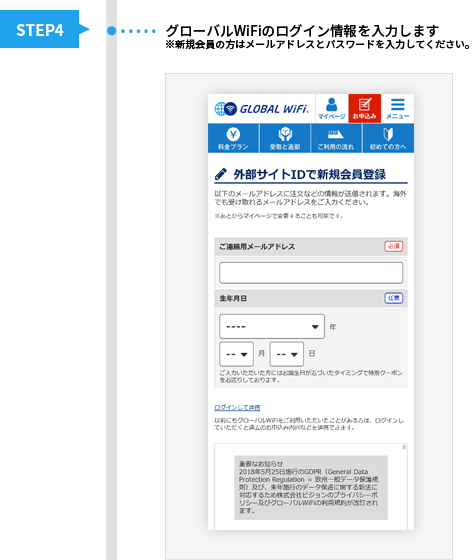475x560 pixels.
Task: Click the 必須 badge beside email label
Action: pyautogui.click(x=394, y=246)
